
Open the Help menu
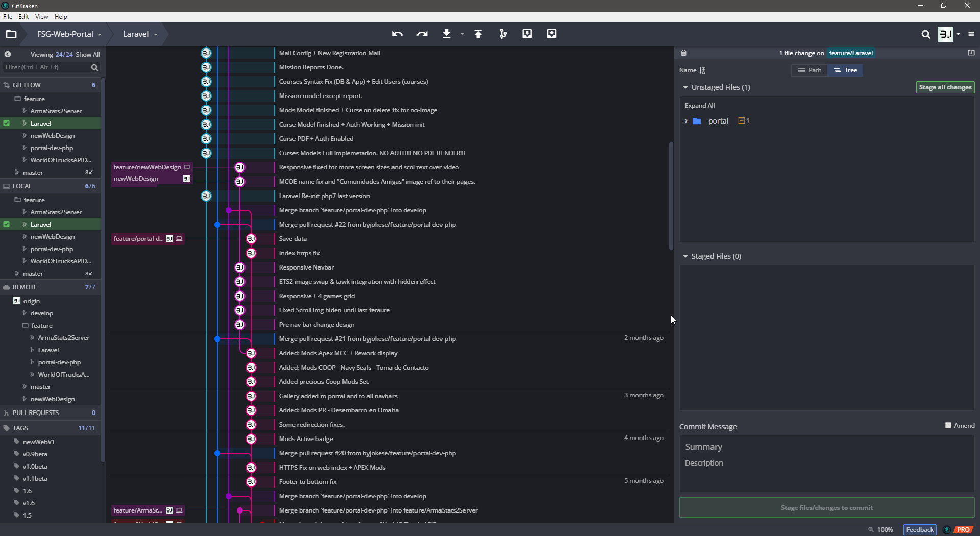[x=61, y=17]
